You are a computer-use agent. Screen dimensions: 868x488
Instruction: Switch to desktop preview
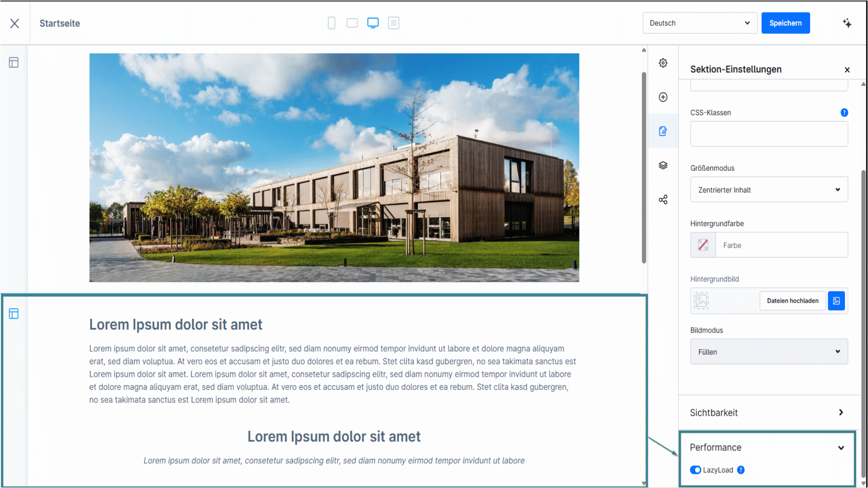point(373,23)
